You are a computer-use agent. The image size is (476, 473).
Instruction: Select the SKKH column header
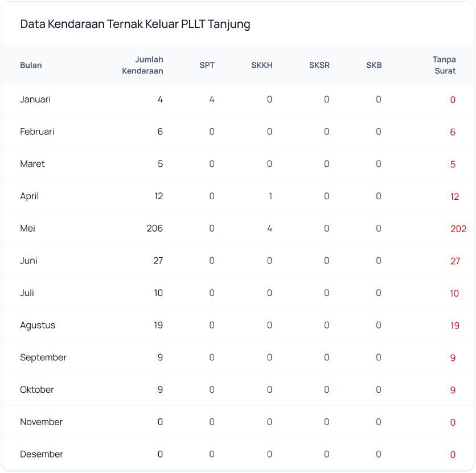pyautogui.click(x=261, y=65)
